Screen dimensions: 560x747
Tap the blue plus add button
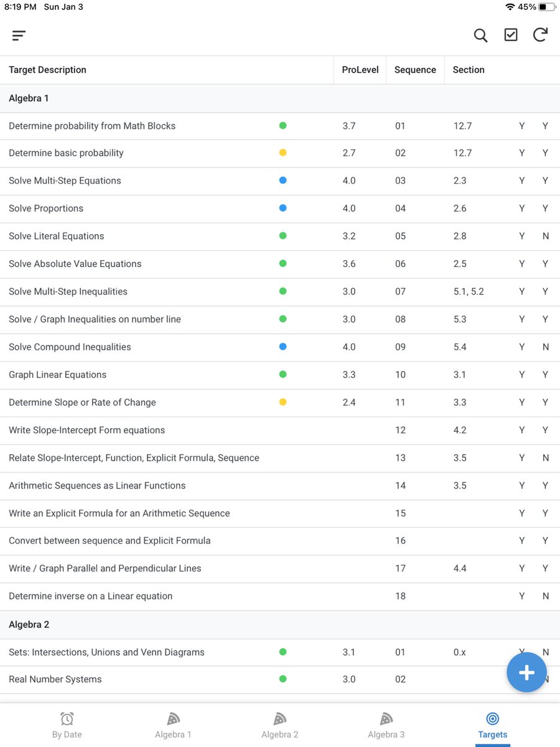(x=526, y=672)
